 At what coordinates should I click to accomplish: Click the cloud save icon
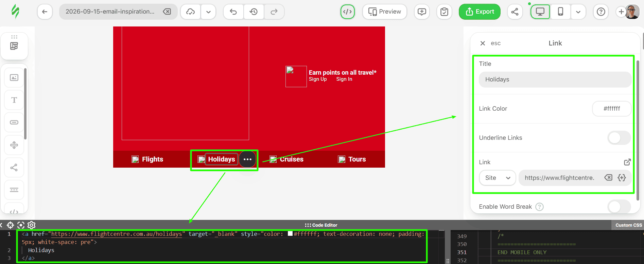point(191,12)
